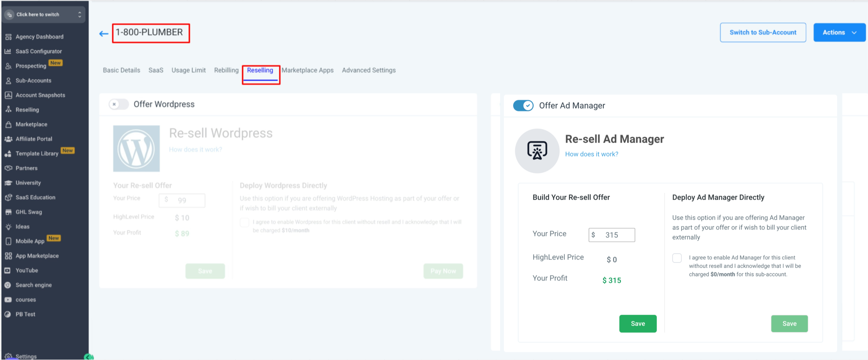Open Agency Dashboard from sidebar icon
Viewport: 868px width, 360px height.
(8, 37)
